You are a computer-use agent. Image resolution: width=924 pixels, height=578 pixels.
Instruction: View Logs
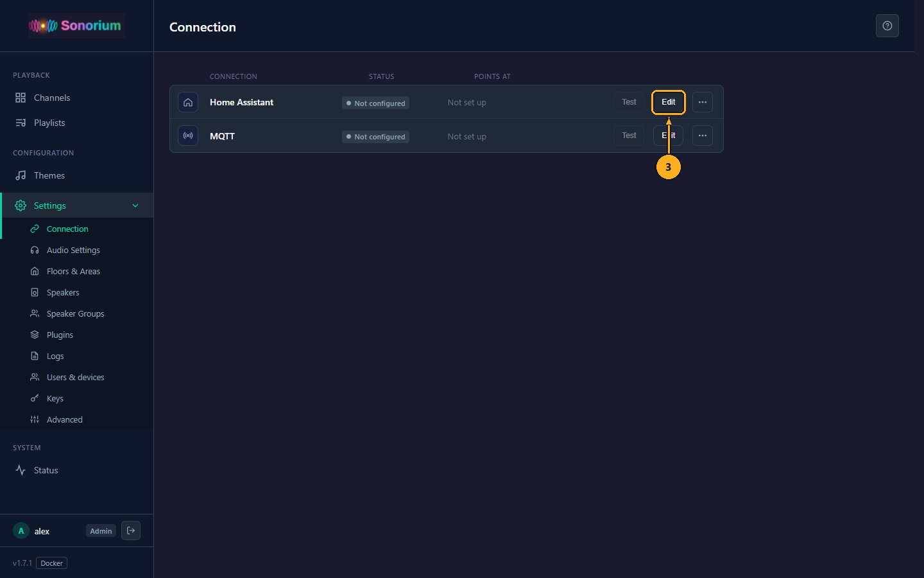click(x=77, y=356)
